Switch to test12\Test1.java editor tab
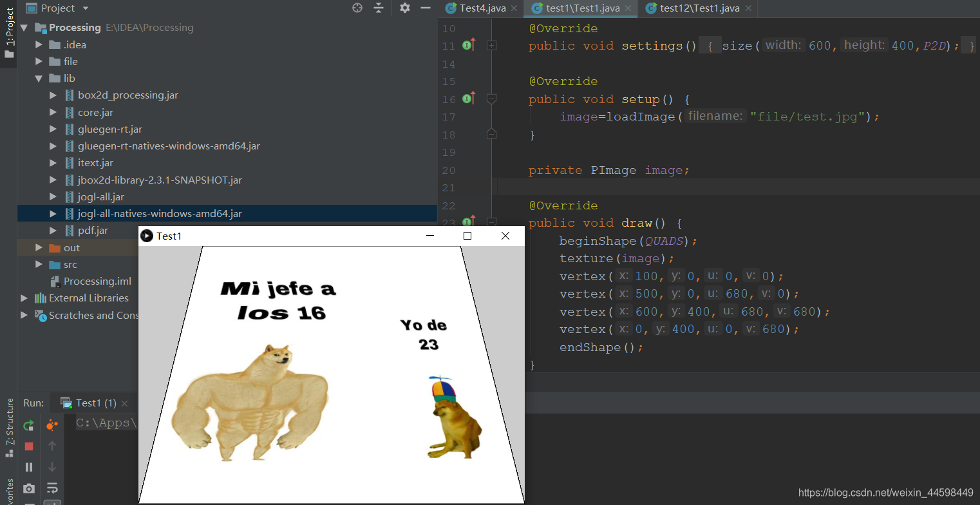The width and height of the screenshot is (980, 505). (699, 8)
